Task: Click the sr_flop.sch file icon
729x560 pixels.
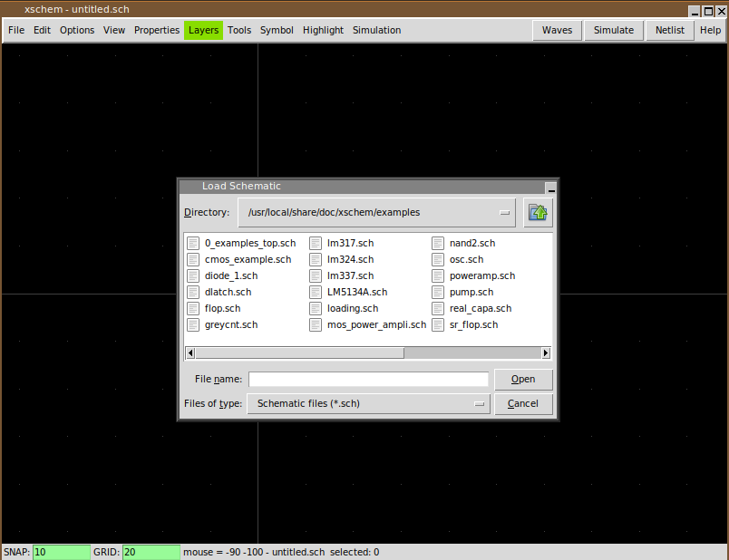Action: [438, 324]
